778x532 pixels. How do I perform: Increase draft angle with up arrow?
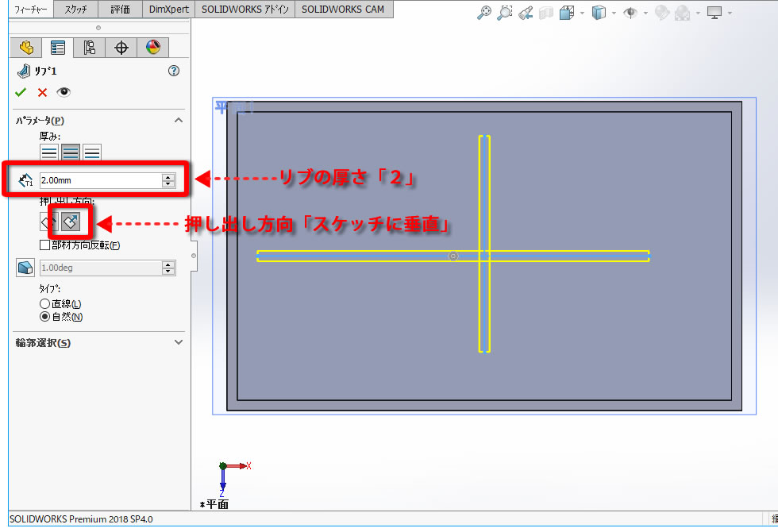coord(168,264)
